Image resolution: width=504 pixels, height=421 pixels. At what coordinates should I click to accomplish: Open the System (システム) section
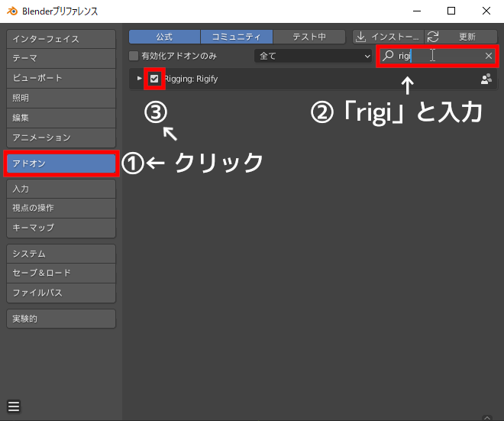[61, 254]
